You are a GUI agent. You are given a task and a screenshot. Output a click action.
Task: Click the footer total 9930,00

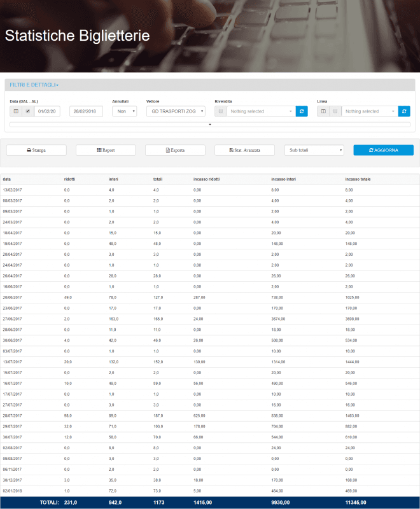coord(281,503)
